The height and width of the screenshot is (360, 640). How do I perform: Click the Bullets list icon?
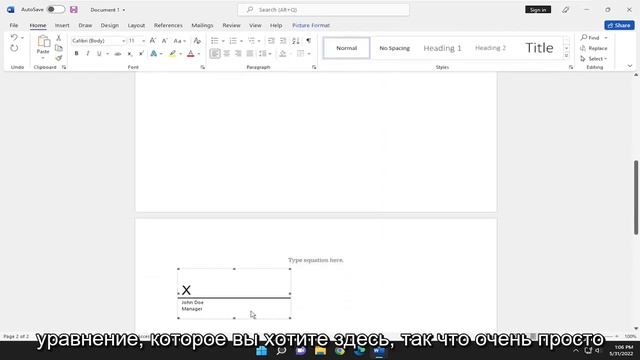(214, 41)
